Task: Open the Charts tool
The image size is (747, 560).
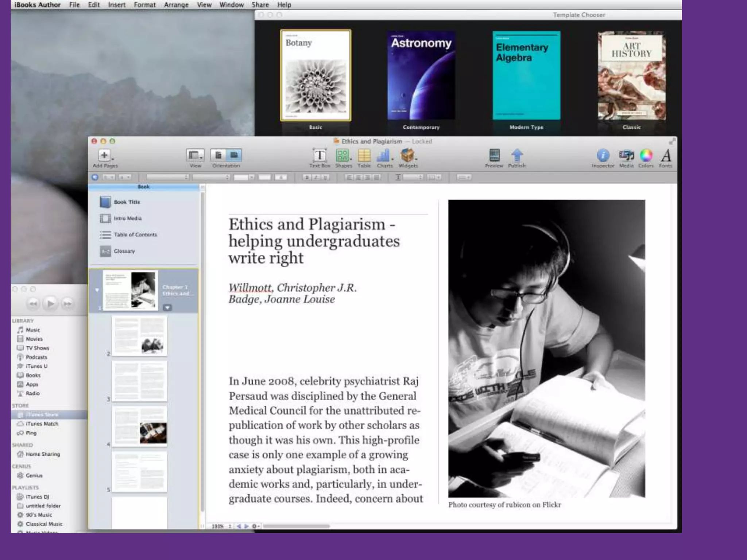Action: click(384, 156)
